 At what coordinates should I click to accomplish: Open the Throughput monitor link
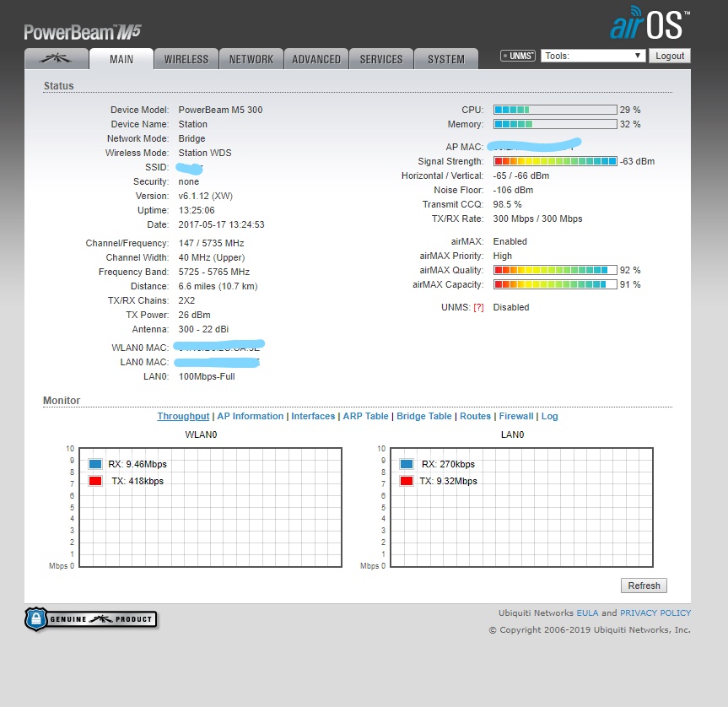(183, 416)
